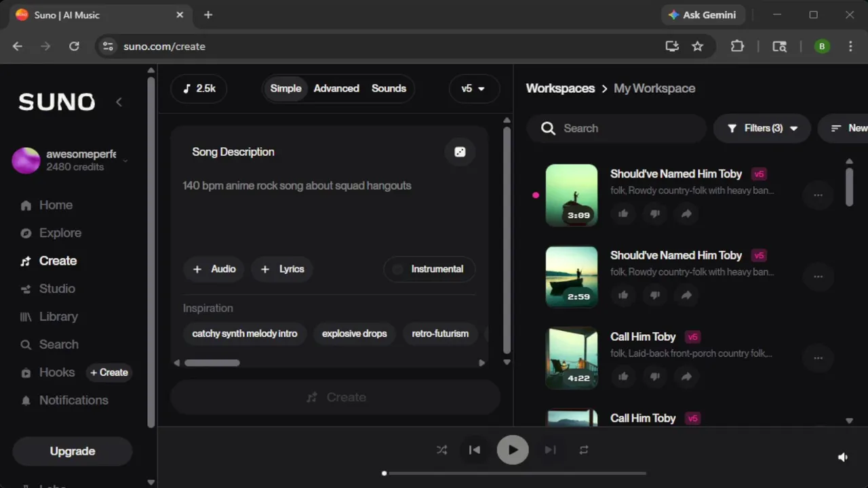Click the 2.5k credits note badge

199,88
